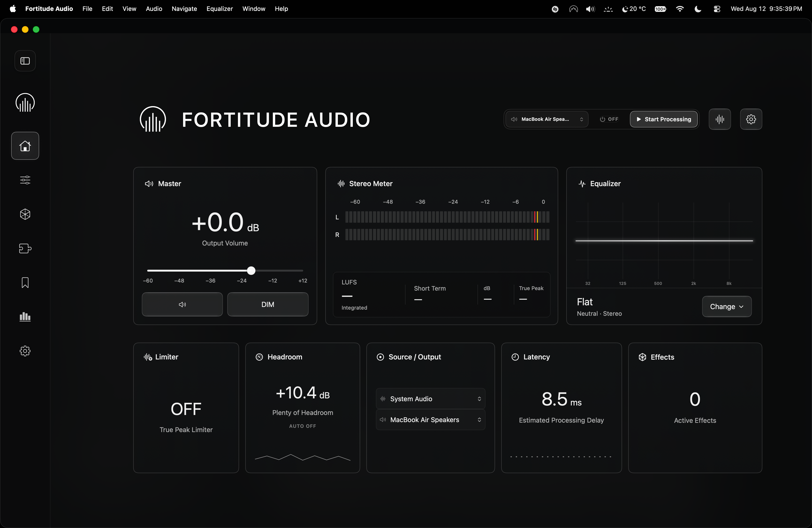Open the equalizer sliders sidebar section
812x528 pixels.
pyautogui.click(x=25, y=180)
